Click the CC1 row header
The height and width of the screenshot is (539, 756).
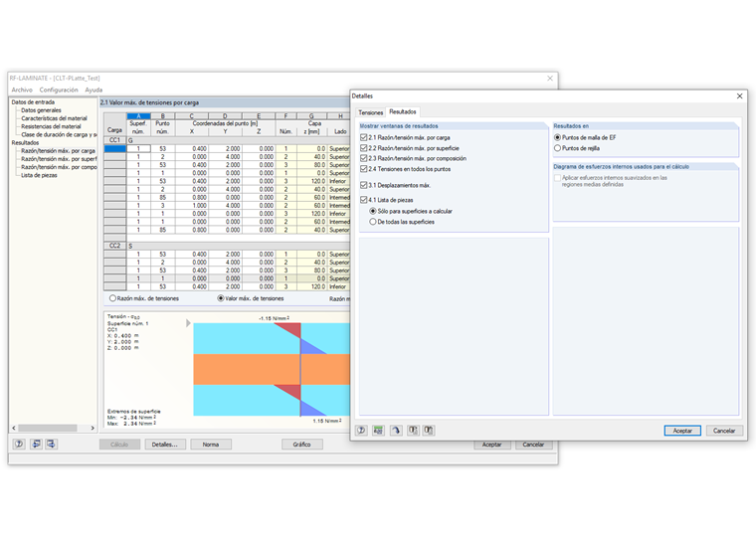[114, 140]
